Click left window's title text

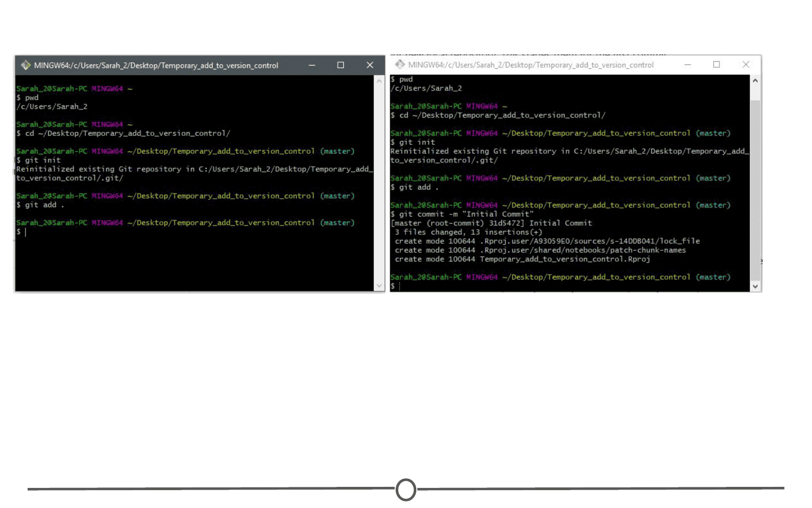pyautogui.click(x=156, y=66)
